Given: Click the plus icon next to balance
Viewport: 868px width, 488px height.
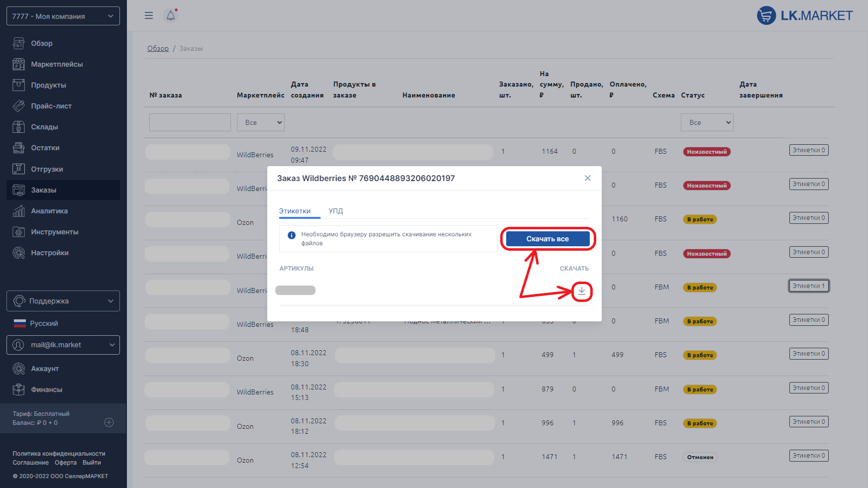Looking at the screenshot, I should click(x=109, y=422).
